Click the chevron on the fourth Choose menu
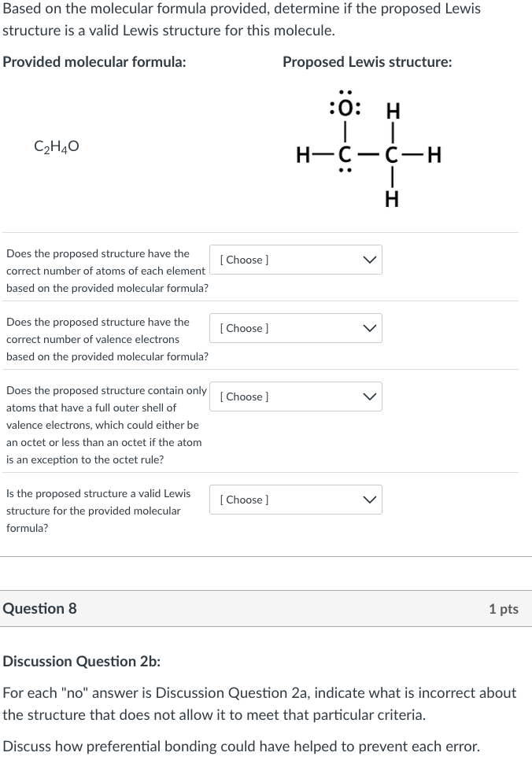Viewport: 532px width, 771px height. pos(369,500)
